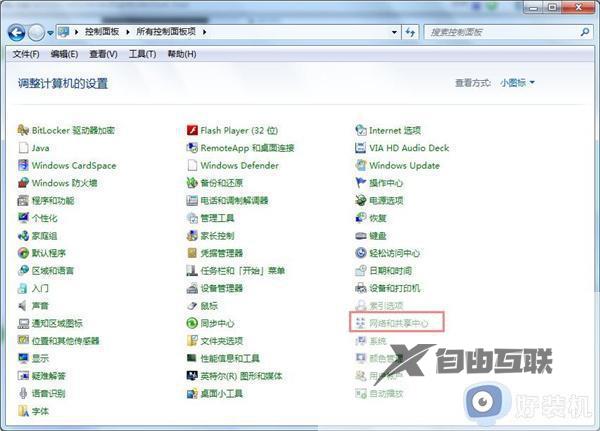Expand the arrow after 控制面板 breadcrumb
Viewport: 600px width, 431px height.
(x=128, y=32)
